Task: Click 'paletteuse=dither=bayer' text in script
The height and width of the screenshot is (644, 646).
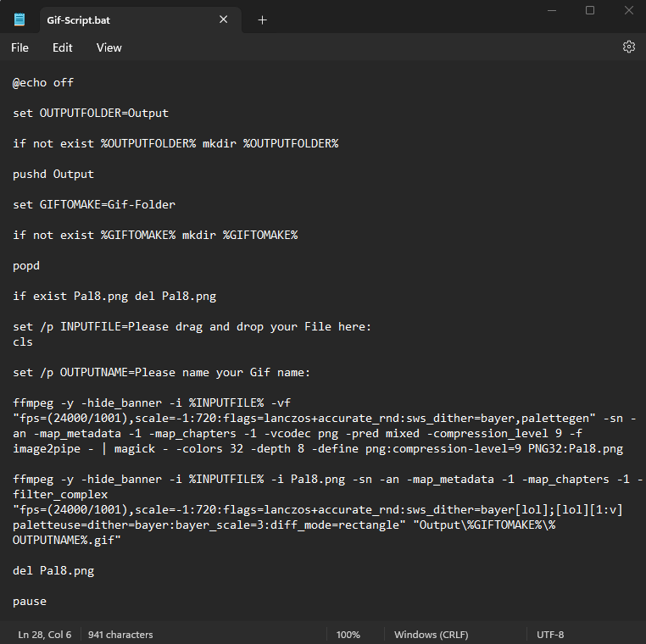Action: pyautogui.click(x=91, y=525)
